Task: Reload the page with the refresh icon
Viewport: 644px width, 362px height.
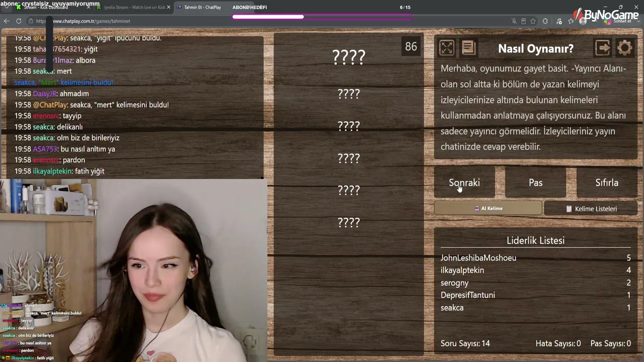Action: (x=19, y=21)
